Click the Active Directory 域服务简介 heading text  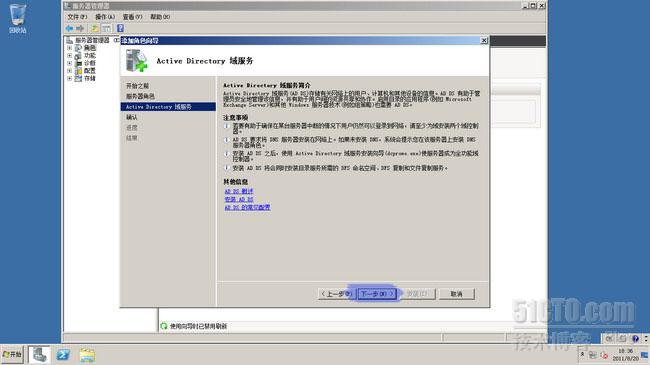pos(267,85)
